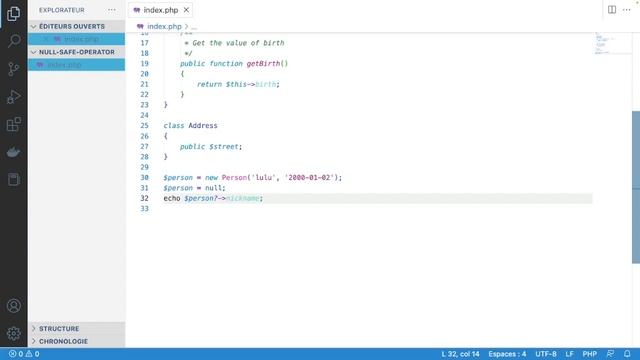Image resolution: width=640 pixels, height=360 pixels.
Task: Open the Extensions view
Action: [13, 124]
